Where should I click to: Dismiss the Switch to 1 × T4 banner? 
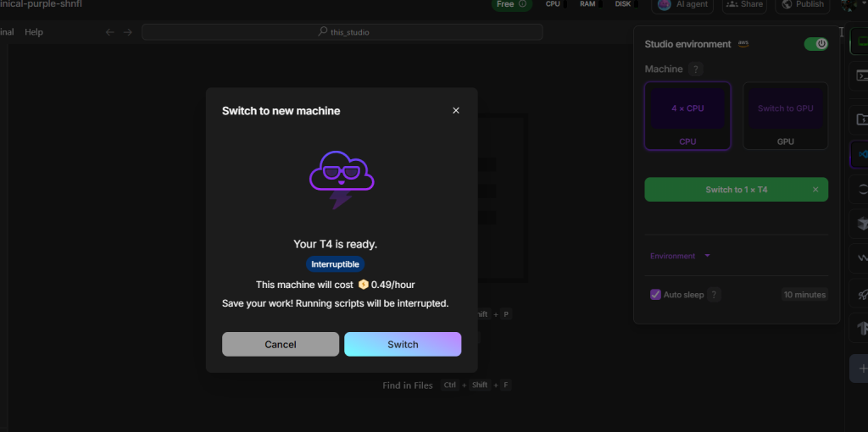(x=815, y=190)
